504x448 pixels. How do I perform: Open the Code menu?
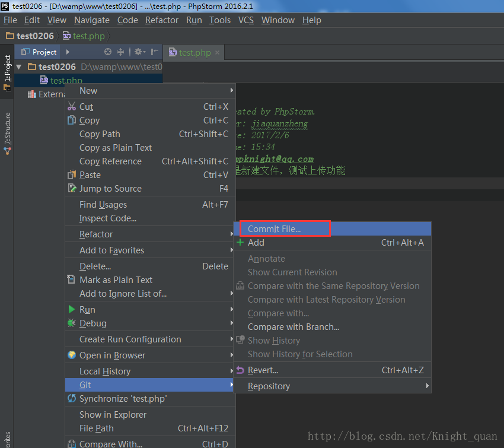pos(127,20)
